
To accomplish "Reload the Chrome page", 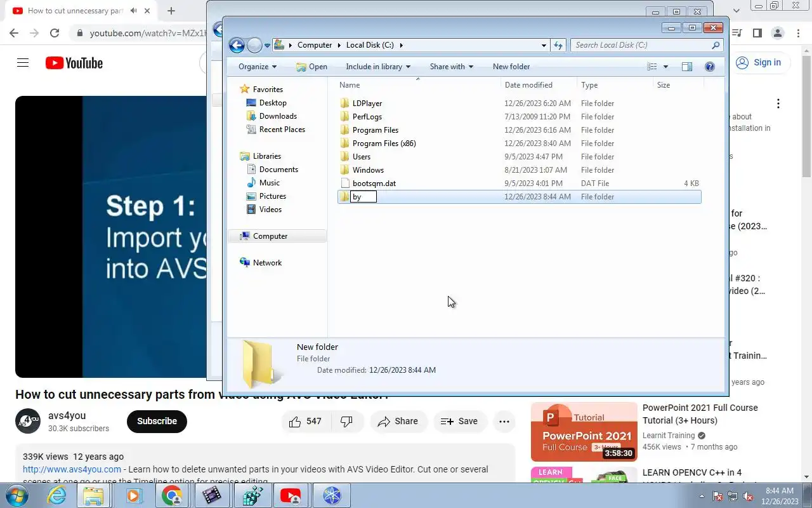I will 55,33.
